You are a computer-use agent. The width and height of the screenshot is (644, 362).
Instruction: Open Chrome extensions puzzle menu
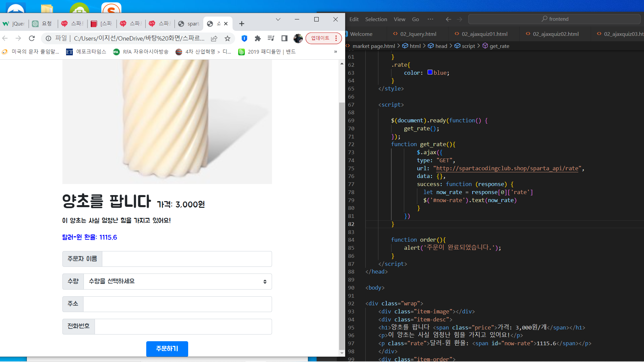click(258, 39)
